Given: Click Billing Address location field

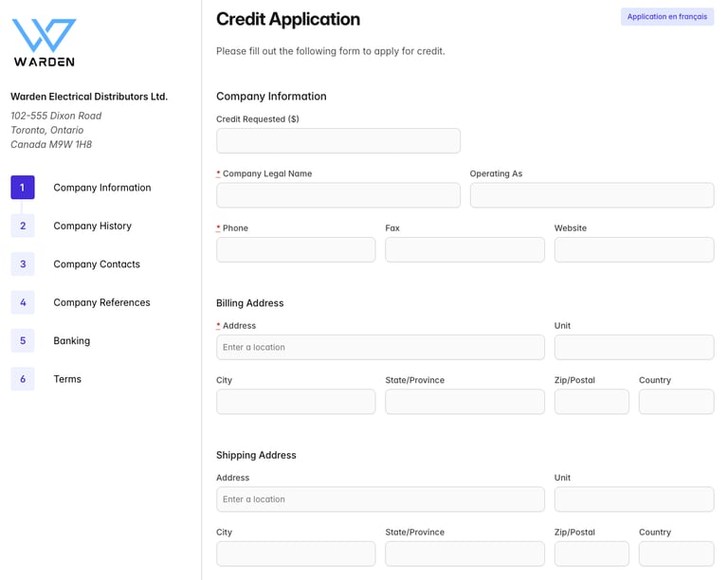Looking at the screenshot, I should tap(380, 348).
